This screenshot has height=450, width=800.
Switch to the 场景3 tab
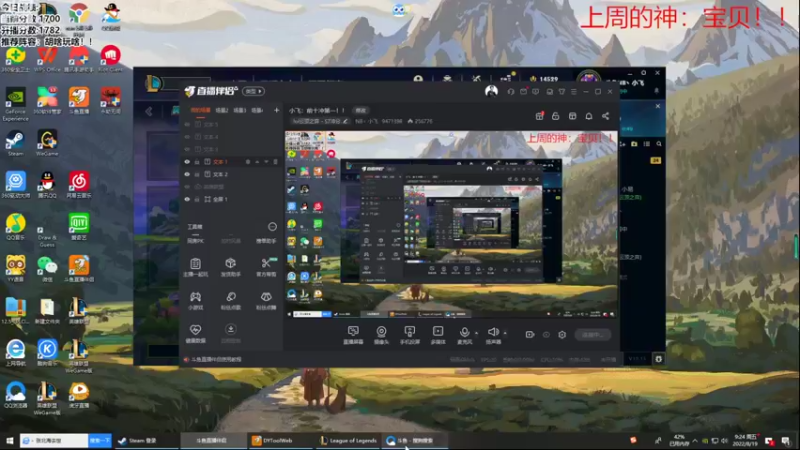[240, 110]
